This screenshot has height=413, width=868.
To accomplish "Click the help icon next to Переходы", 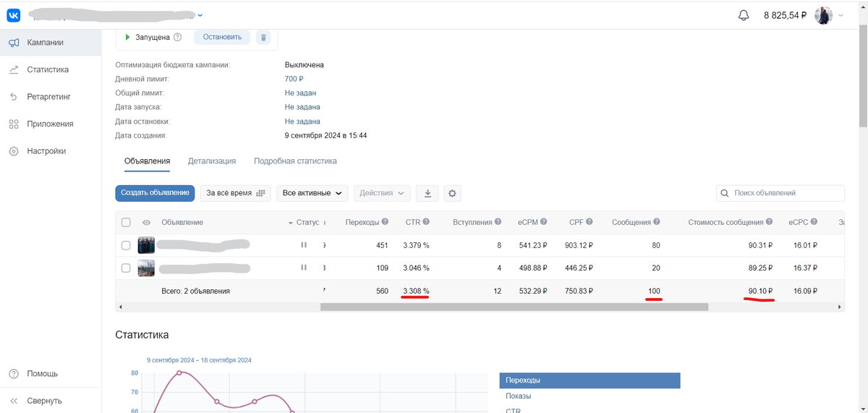I will [385, 222].
